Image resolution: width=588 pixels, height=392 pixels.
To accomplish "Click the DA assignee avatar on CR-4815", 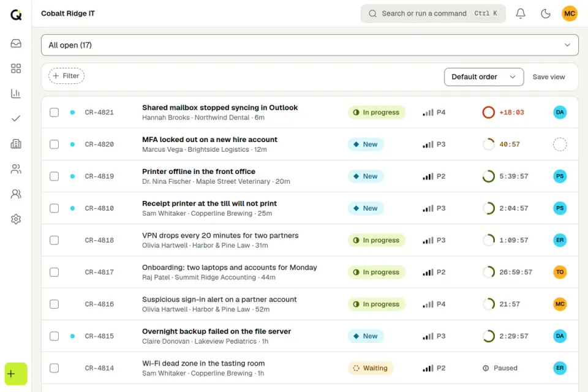I will pos(560,336).
